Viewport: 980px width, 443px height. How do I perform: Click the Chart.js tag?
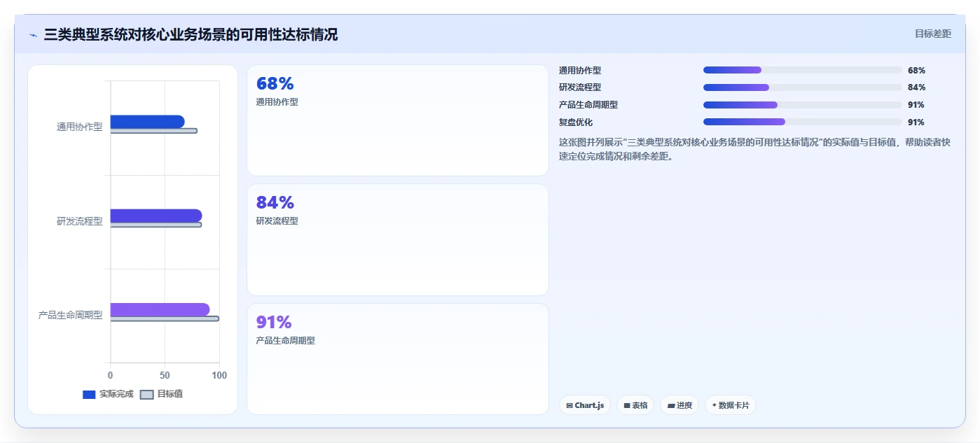(x=585, y=405)
